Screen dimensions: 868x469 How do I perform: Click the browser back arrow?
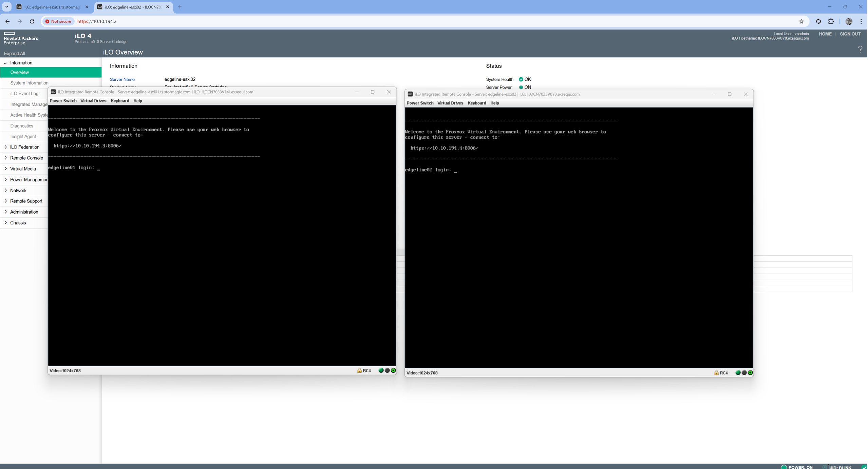pos(7,21)
